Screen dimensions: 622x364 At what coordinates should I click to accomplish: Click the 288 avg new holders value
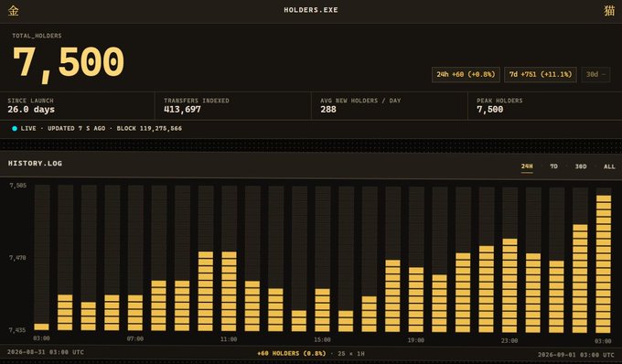[328, 110]
